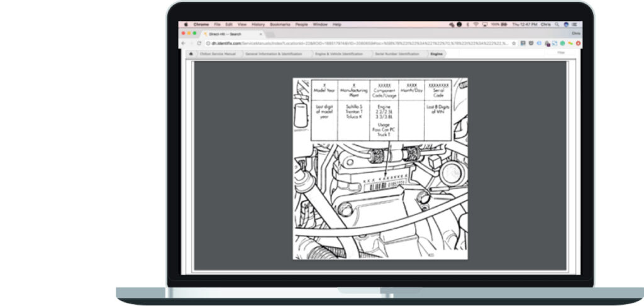Click the green circle extension icon

(x=562, y=43)
